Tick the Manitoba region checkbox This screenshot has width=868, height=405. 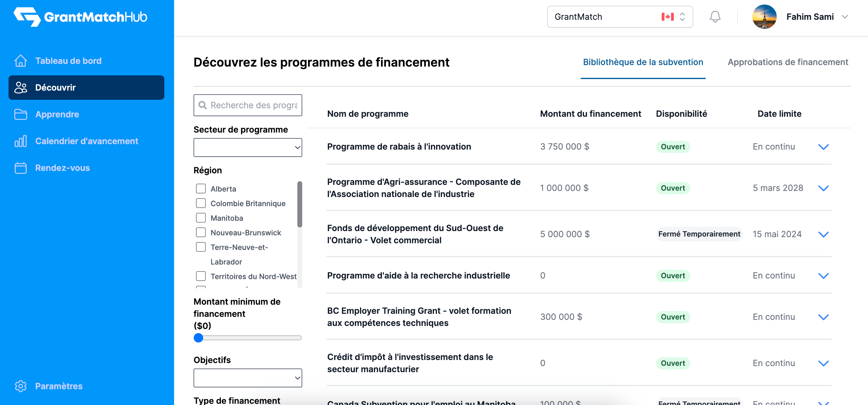point(201,218)
